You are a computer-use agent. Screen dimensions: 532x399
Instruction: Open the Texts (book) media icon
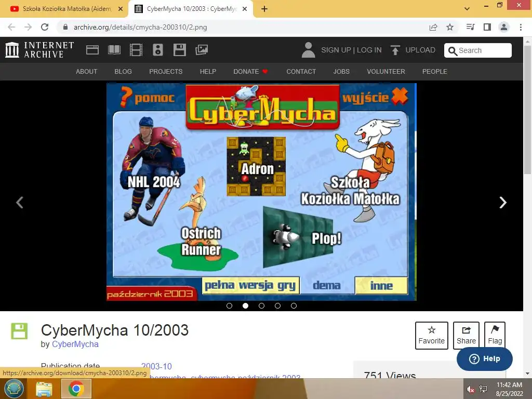pos(114,50)
